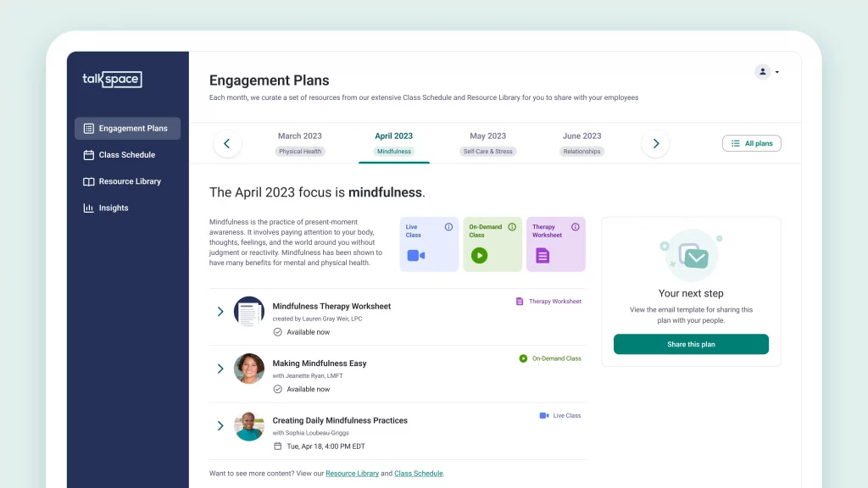868x488 pixels.
Task: Select the Engagement Plans sidebar icon
Action: pos(89,128)
